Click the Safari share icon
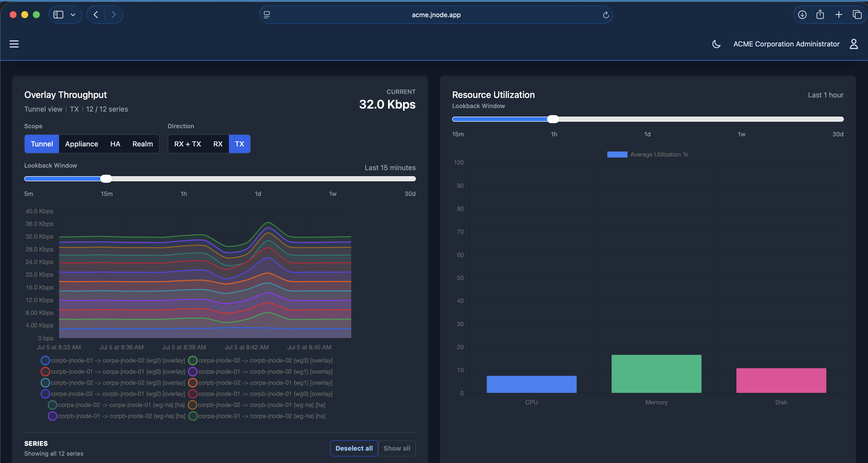 [820, 14]
